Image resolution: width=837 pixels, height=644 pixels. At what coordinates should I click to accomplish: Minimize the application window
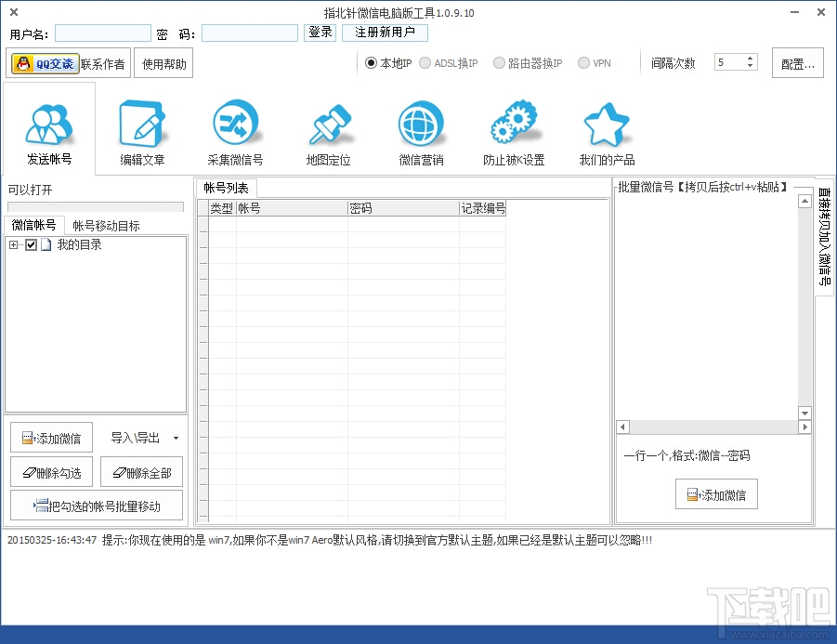click(x=795, y=12)
